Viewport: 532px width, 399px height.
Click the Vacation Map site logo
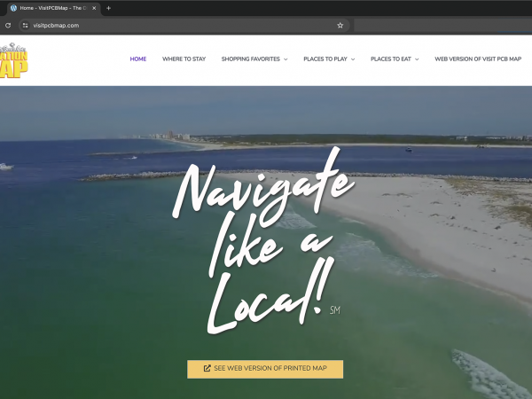(x=13, y=60)
